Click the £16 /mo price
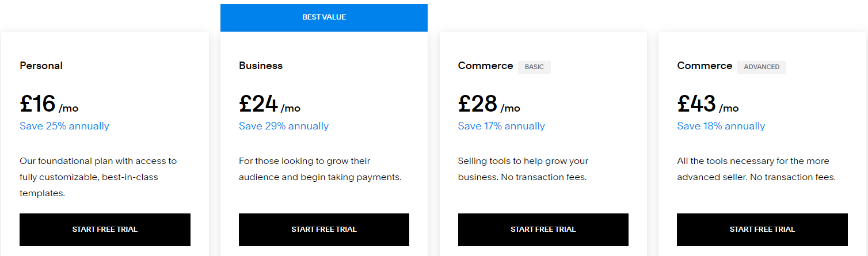This screenshot has width=868, height=256. coord(49,104)
